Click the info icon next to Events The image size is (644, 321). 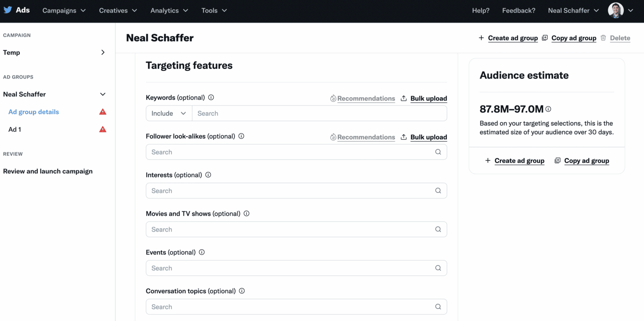click(202, 252)
